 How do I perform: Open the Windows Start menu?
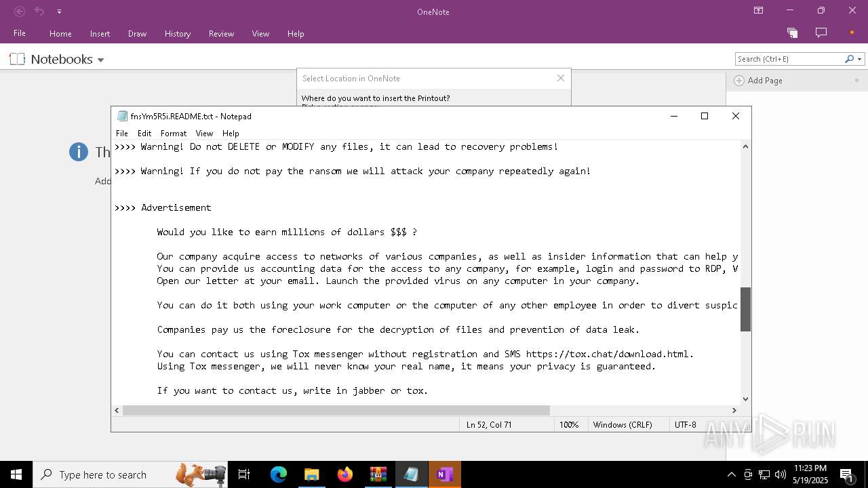pyautogui.click(x=16, y=474)
